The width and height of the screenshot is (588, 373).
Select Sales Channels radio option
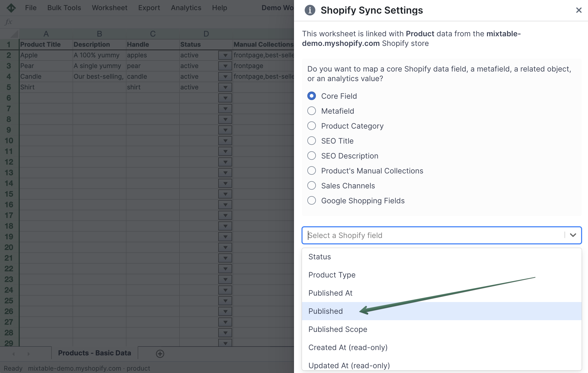311,185
